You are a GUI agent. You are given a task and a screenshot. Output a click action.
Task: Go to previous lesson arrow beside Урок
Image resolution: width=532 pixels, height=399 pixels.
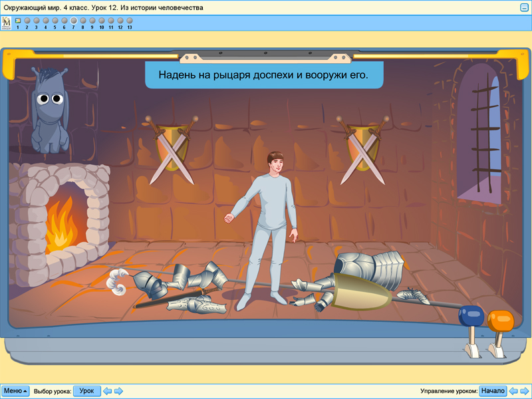coord(107,391)
